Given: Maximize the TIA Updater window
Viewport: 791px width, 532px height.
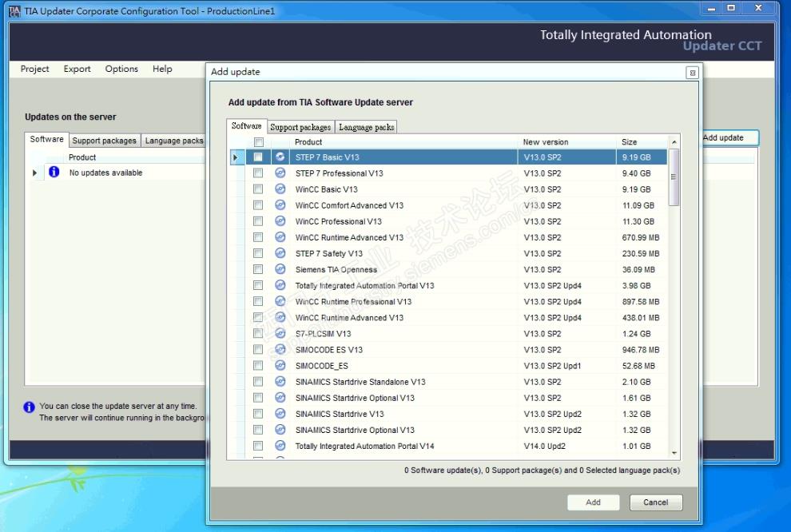Looking at the screenshot, I should [731, 9].
